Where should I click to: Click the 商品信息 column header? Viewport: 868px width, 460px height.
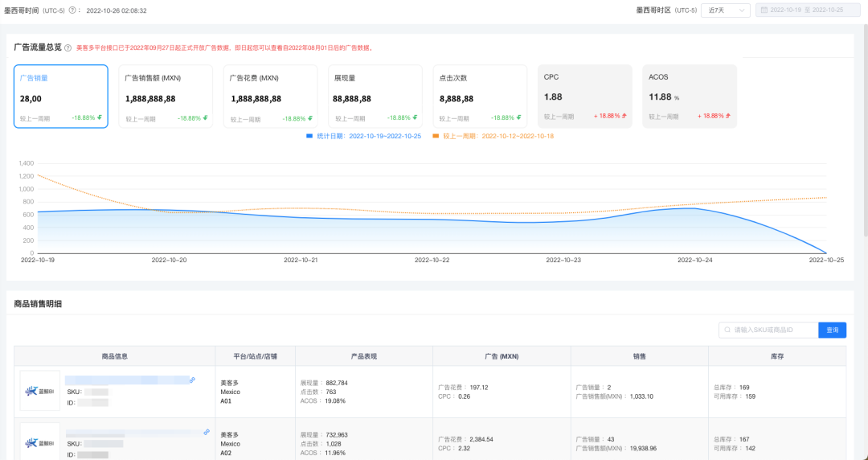(115, 356)
